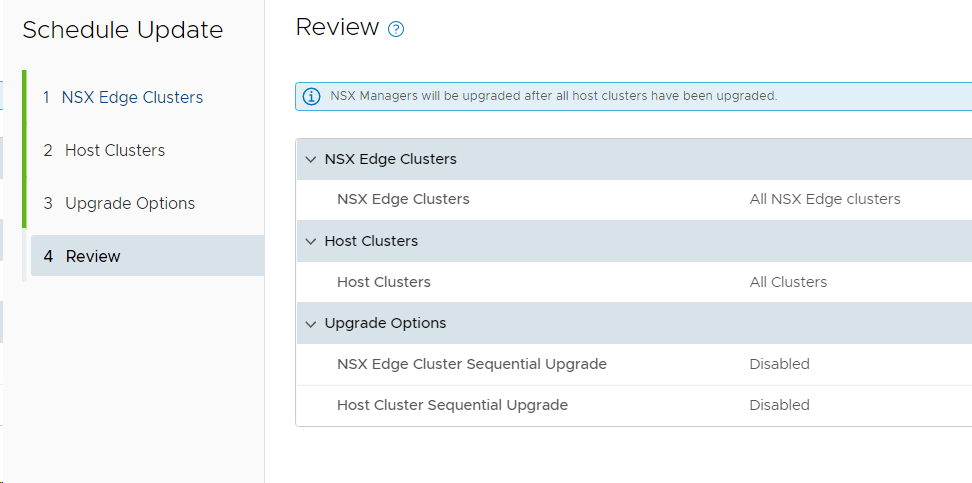
Task: Select Host Cluster Sequential Upgrade label
Action: pos(452,405)
